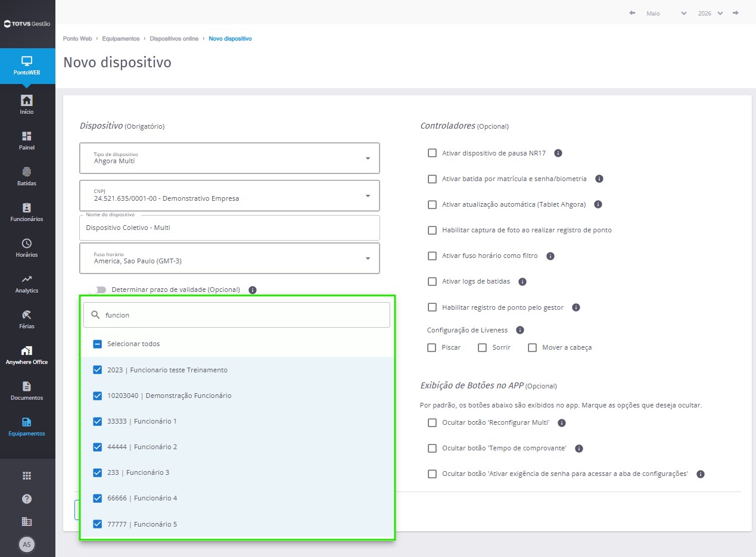Uncheck 233 Funcionário 3
The width and height of the screenshot is (756, 557).
click(98, 472)
